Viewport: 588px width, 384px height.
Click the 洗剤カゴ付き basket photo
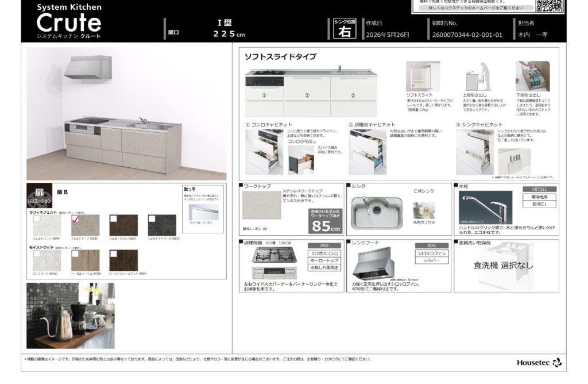(424, 210)
